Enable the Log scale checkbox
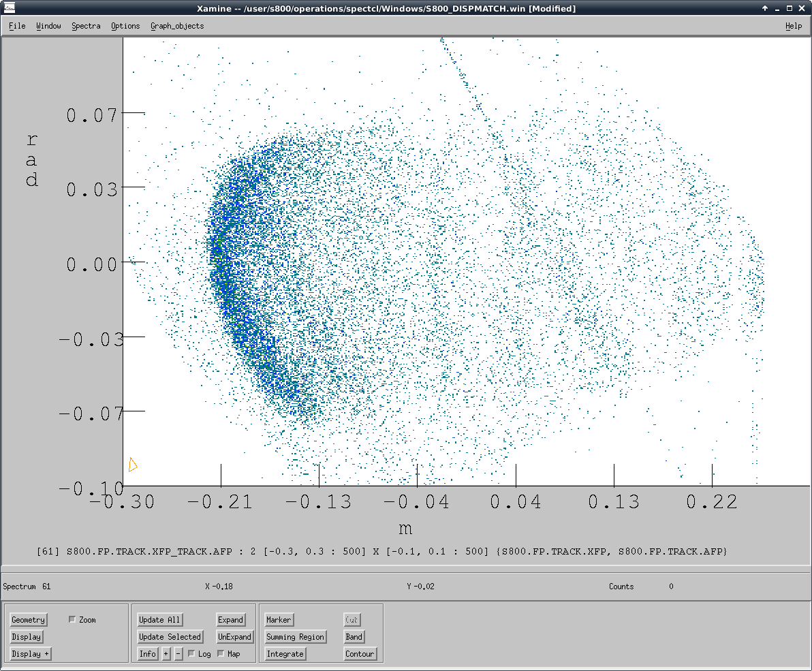The width and height of the screenshot is (812, 671). tap(191, 654)
